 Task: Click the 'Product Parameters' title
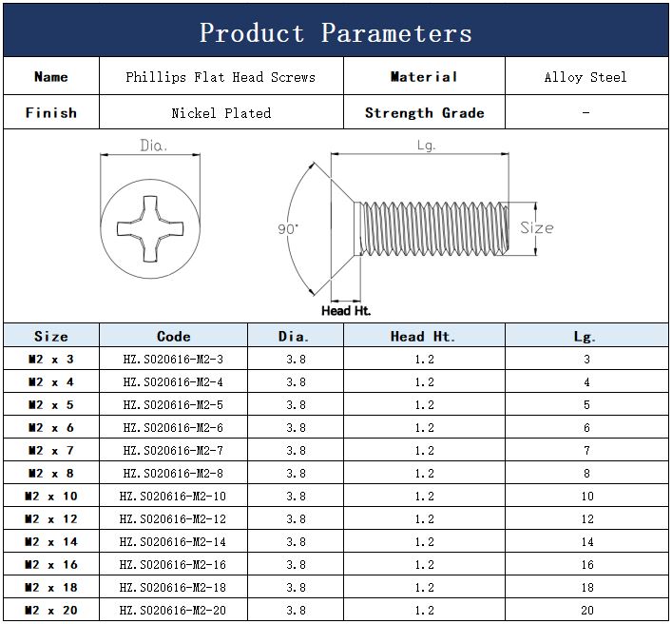click(x=336, y=33)
